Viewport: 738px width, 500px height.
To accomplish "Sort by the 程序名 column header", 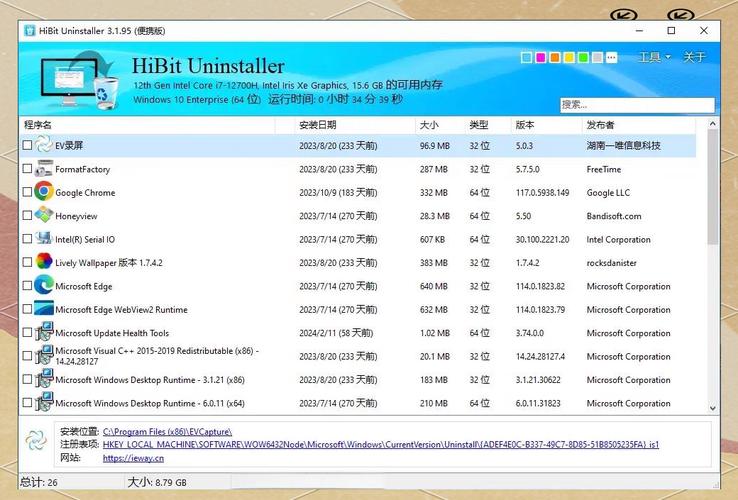I will click(x=147, y=125).
